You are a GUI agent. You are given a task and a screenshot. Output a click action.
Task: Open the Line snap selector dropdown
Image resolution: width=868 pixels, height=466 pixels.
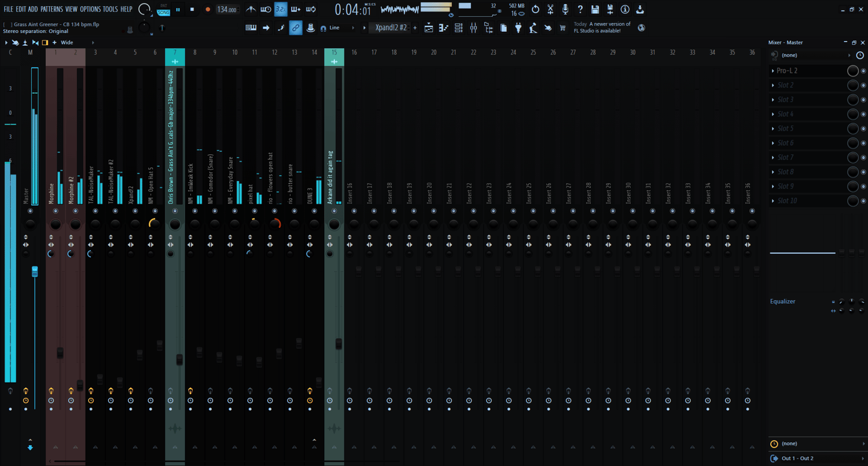coord(341,27)
